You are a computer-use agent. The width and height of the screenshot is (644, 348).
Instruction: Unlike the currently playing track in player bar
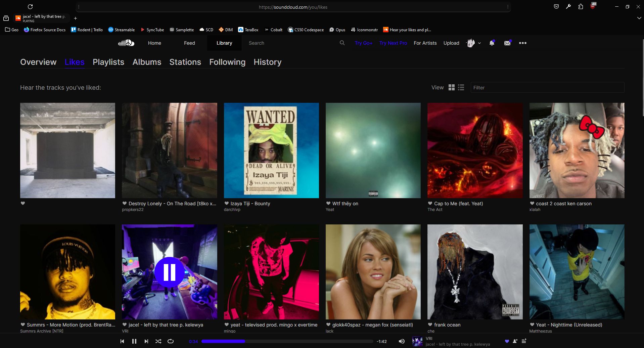coord(507,341)
